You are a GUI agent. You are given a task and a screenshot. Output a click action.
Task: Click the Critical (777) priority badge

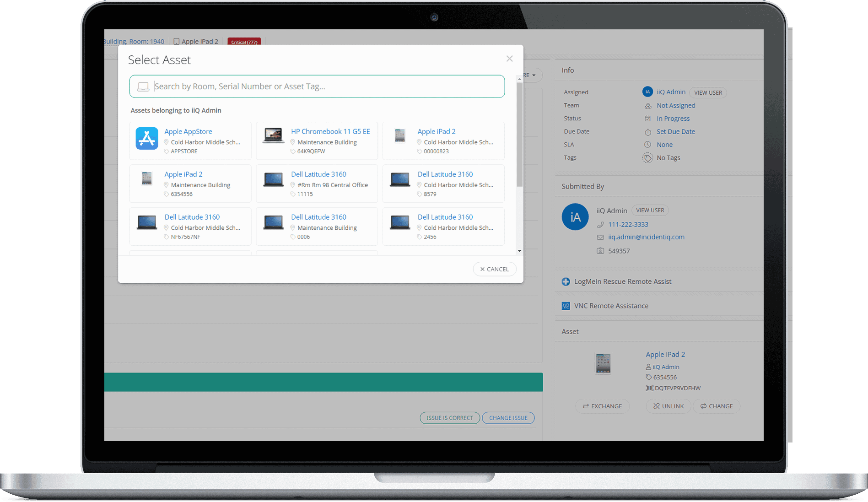click(x=244, y=42)
